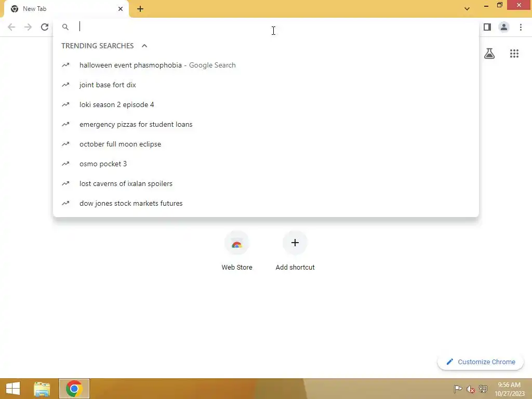Click the browser forward arrow
The image size is (532, 399).
[28, 27]
